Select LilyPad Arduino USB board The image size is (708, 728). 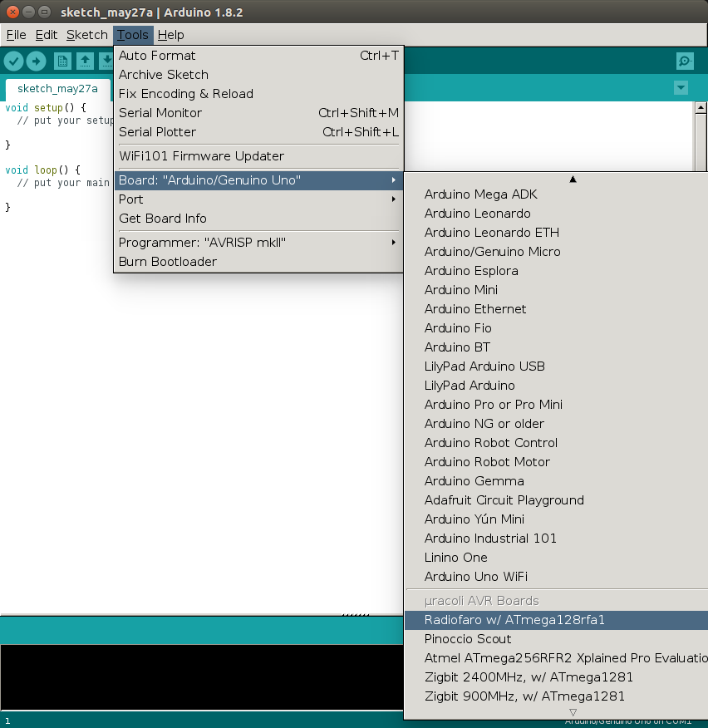pyautogui.click(x=556, y=366)
